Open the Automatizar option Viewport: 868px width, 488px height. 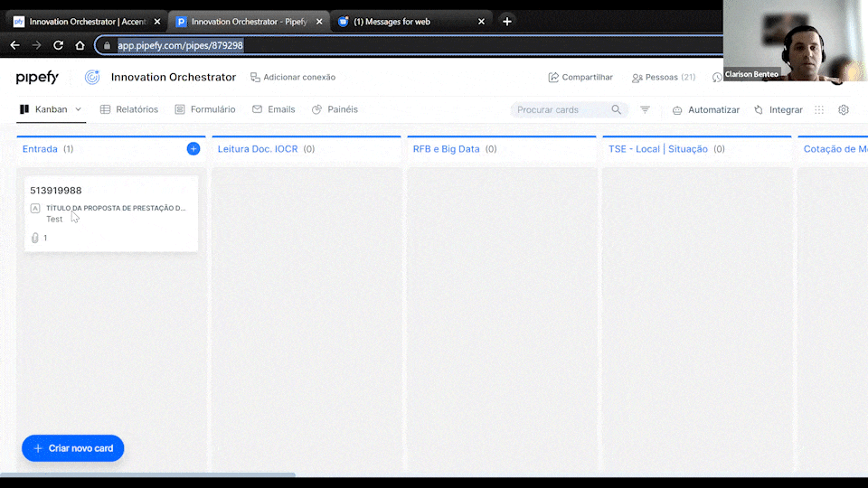(706, 109)
